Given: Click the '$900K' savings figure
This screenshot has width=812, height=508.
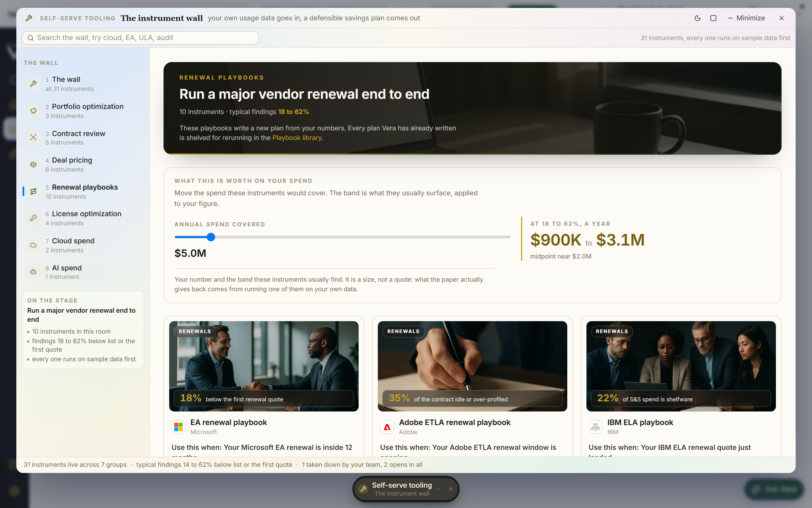Looking at the screenshot, I should click(x=556, y=240).
